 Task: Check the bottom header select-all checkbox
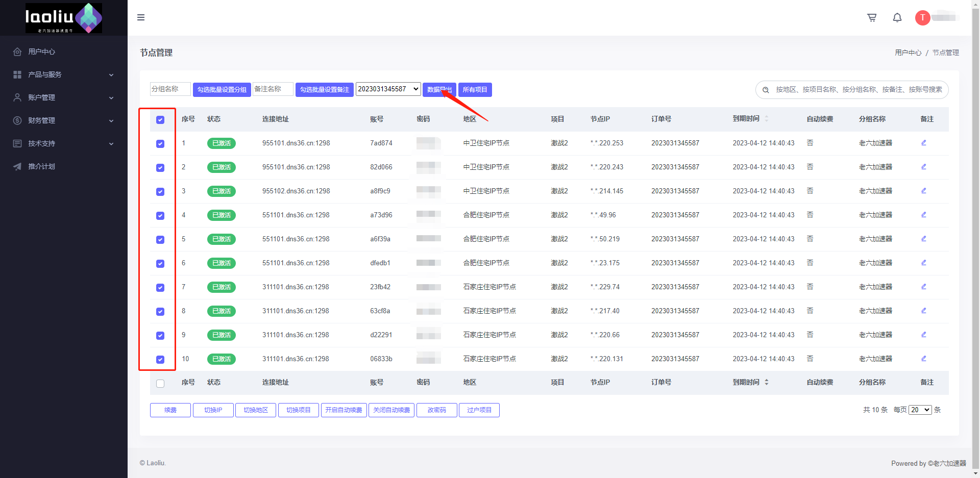click(160, 384)
